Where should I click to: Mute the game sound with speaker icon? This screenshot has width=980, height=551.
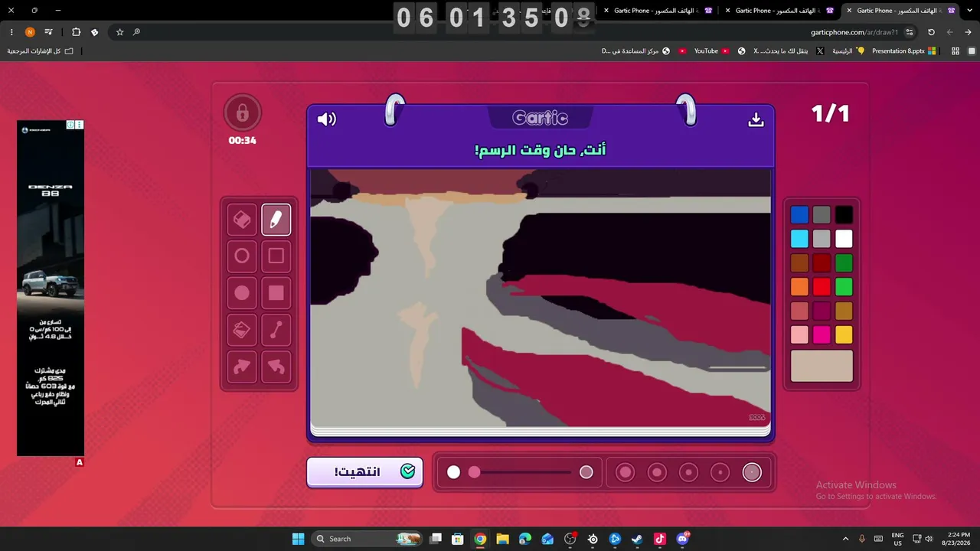327,119
